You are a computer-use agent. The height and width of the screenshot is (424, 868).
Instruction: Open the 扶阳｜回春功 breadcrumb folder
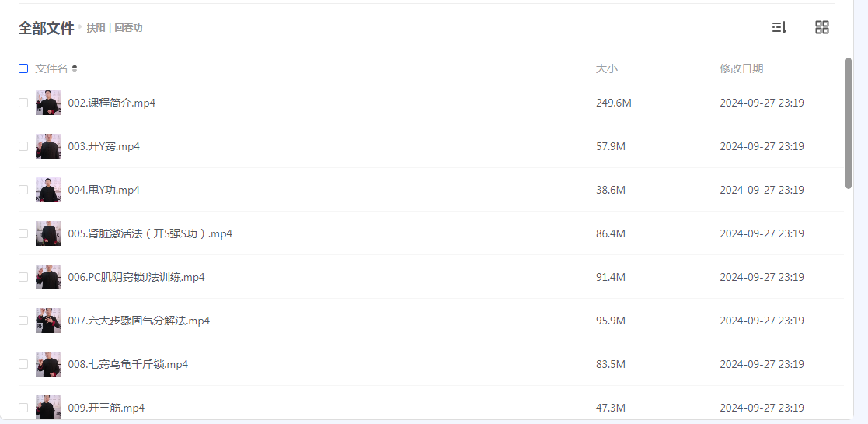114,28
